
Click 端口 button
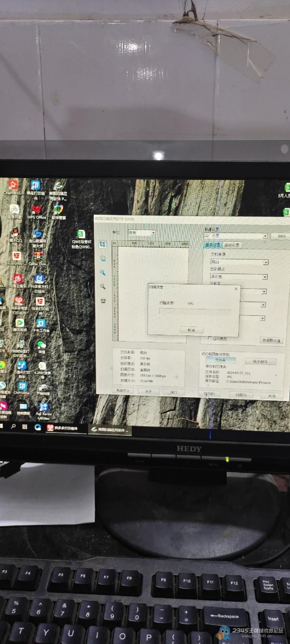(173, 392)
